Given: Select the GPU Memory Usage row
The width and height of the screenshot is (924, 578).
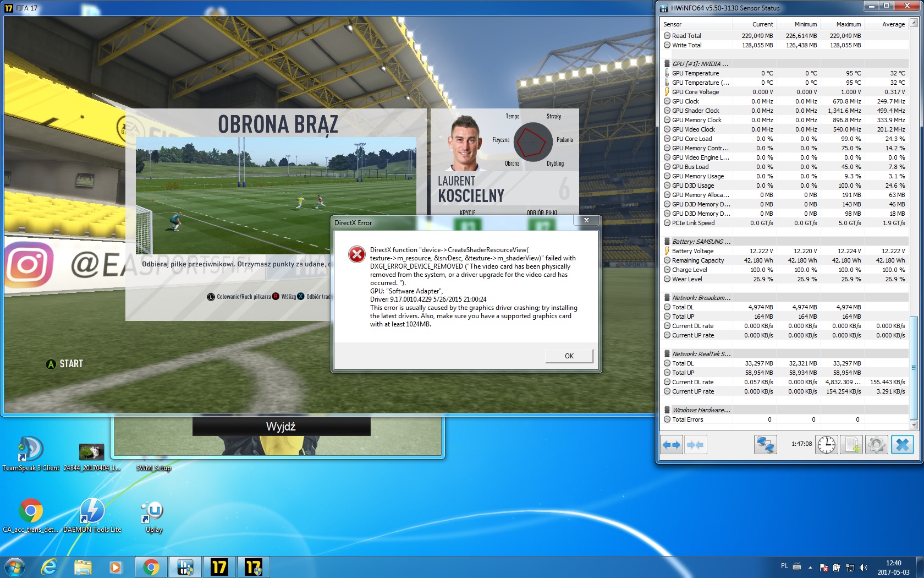Looking at the screenshot, I should [785, 176].
